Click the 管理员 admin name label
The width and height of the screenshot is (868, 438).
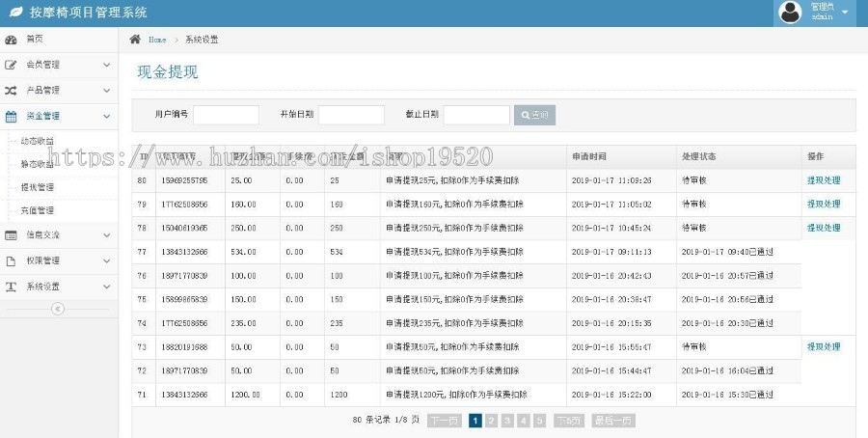click(x=822, y=7)
